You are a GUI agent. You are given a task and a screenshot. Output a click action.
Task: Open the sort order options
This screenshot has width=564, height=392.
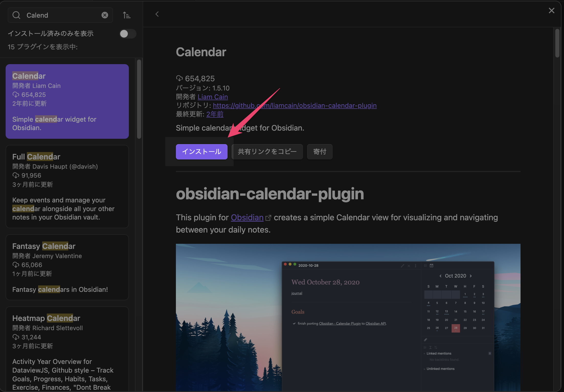[x=127, y=15]
